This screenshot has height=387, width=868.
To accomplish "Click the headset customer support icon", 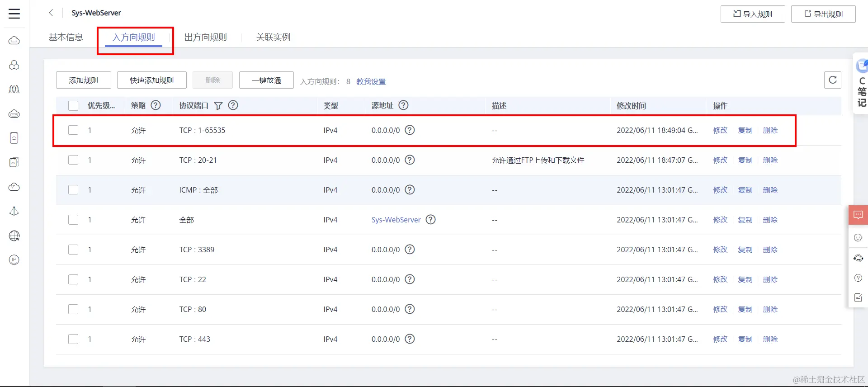I will coord(858,259).
